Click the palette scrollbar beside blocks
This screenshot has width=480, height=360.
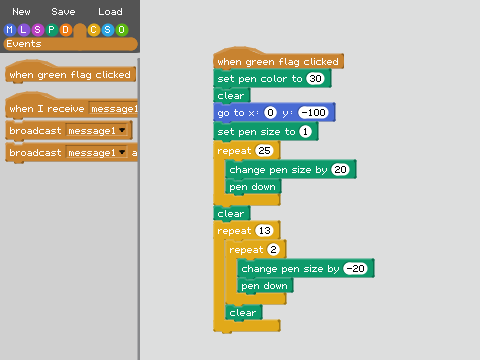138,208
